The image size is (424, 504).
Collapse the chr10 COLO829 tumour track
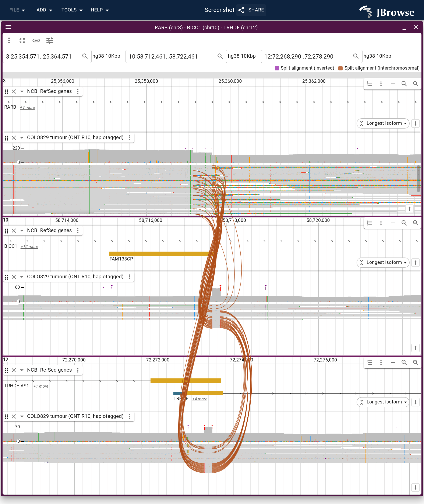22,277
